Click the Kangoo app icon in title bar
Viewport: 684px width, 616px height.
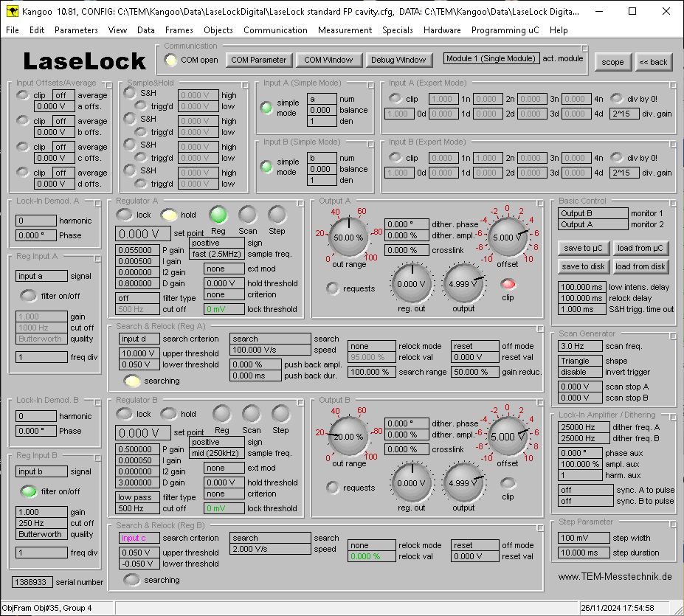[x=12, y=11]
